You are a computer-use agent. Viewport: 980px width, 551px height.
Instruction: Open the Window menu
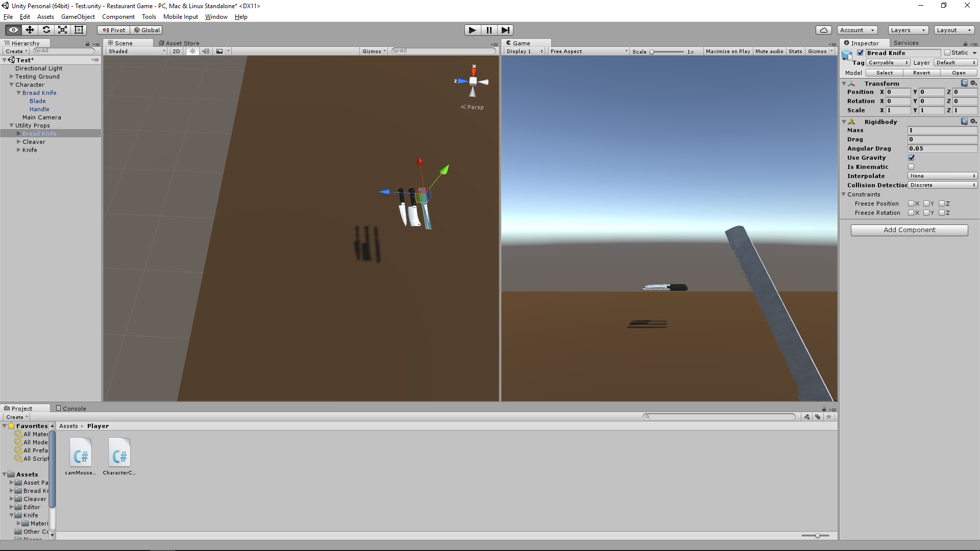click(x=216, y=17)
